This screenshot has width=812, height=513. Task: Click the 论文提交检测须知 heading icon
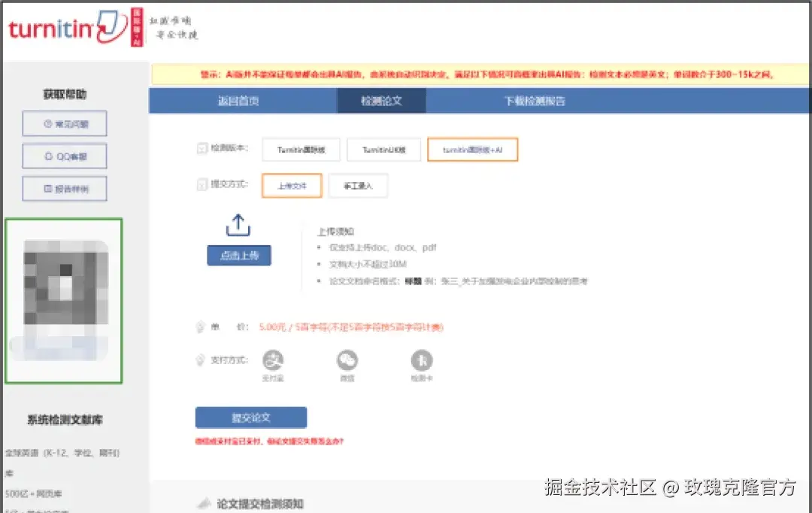pos(205,503)
